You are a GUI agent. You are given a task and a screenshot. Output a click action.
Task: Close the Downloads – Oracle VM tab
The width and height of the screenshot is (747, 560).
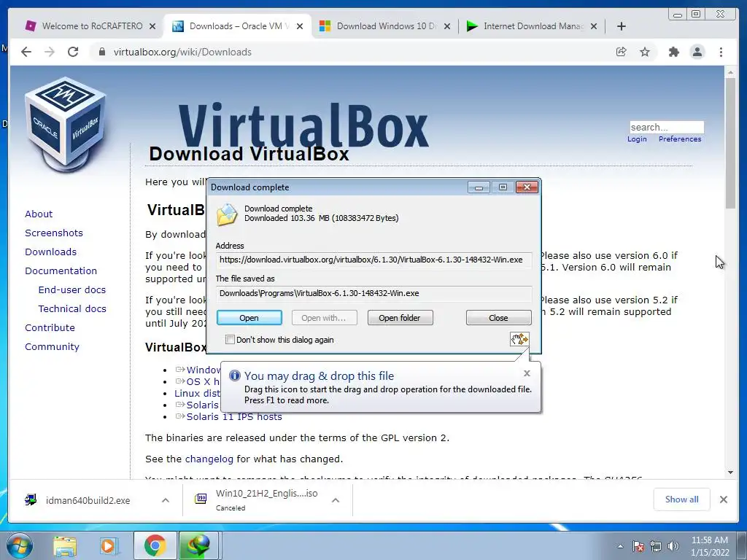point(300,26)
